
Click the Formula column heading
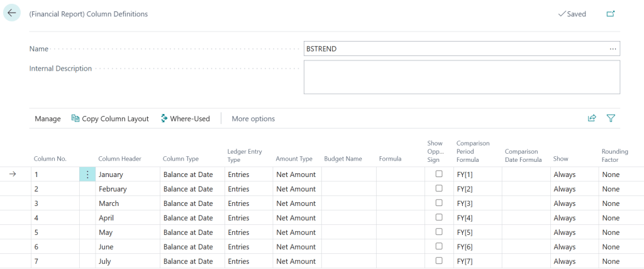[390, 159]
